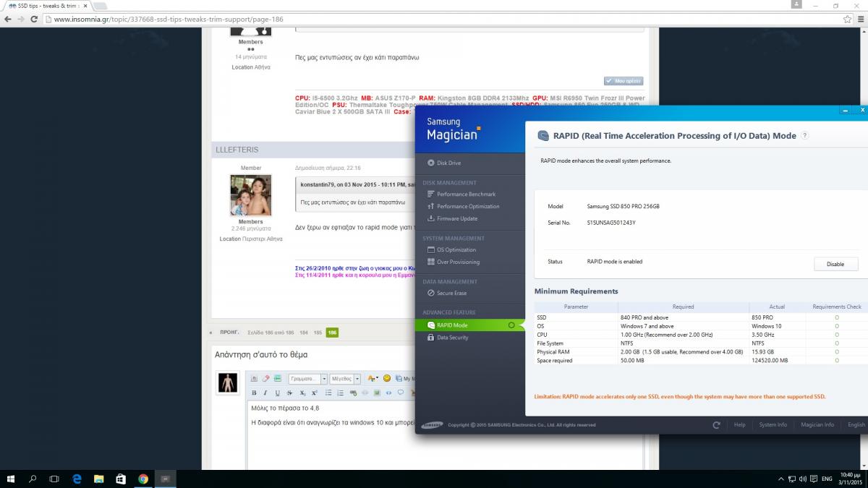Click the LLLEFTERIS username header
868x488 pixels.
(237, 150)
